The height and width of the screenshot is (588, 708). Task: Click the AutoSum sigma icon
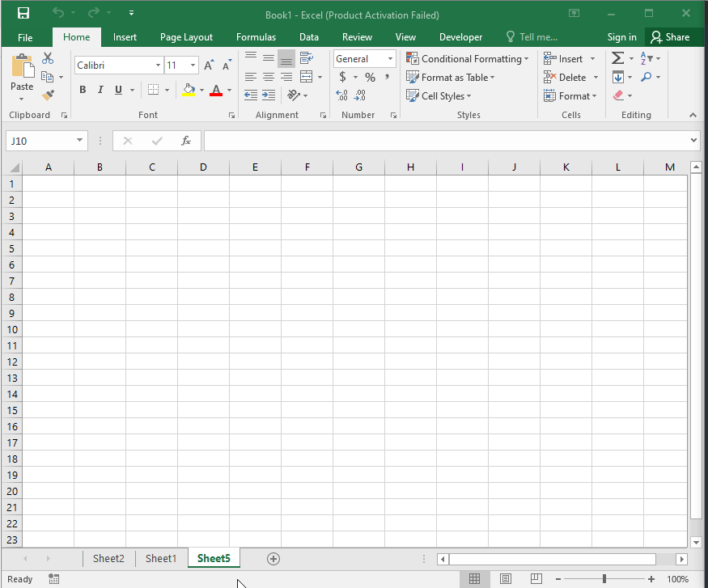coord(617,58)
